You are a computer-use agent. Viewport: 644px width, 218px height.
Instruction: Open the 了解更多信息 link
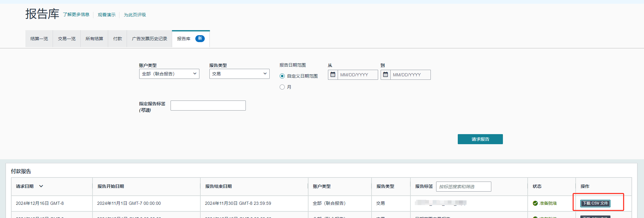(x=76, y=14)
